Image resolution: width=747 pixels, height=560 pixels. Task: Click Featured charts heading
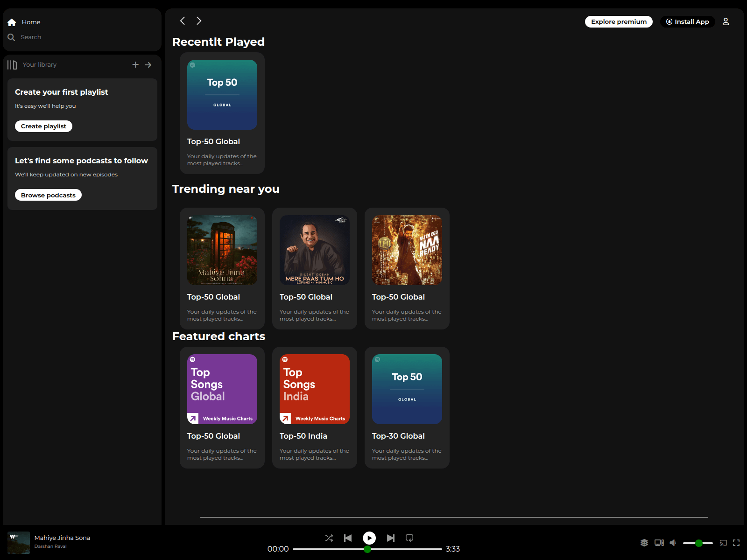218,336
